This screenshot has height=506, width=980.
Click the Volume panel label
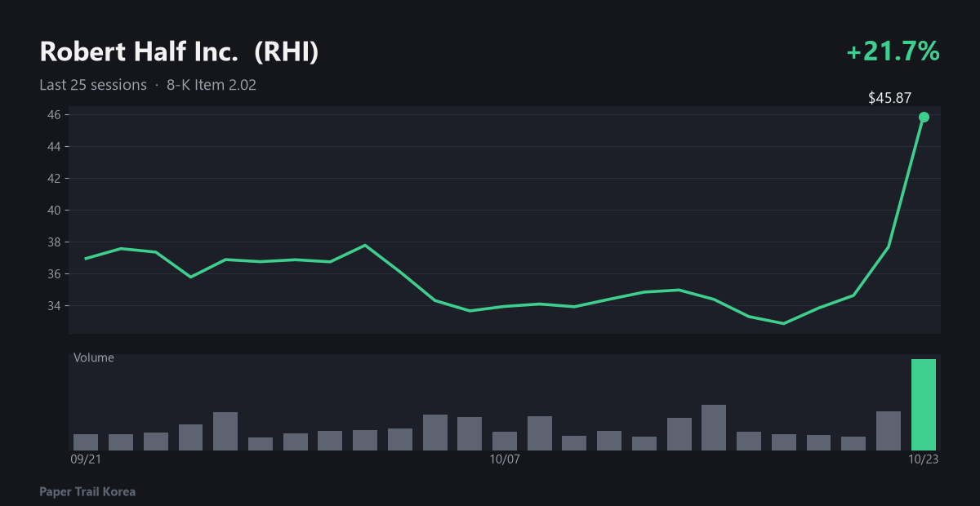pos(94,357)
